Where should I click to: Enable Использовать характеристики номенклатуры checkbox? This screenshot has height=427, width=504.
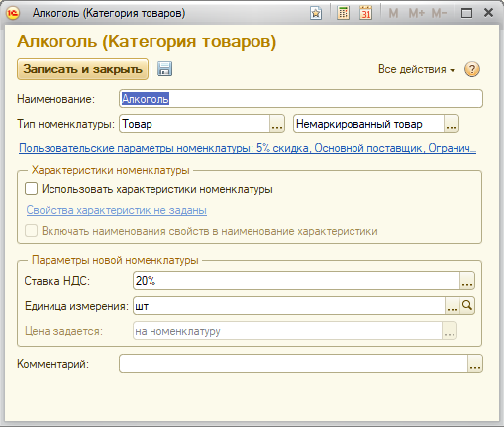click(31, 189)
